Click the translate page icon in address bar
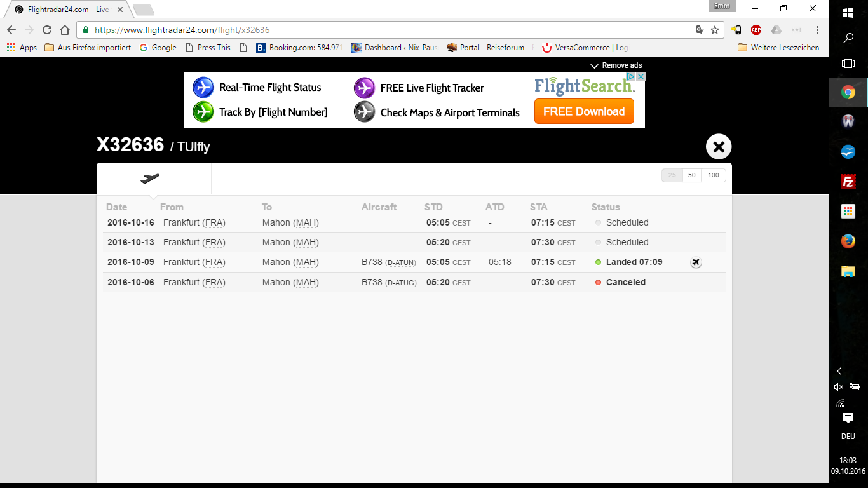This screenshot has width=868, height=488. point(700,30)
